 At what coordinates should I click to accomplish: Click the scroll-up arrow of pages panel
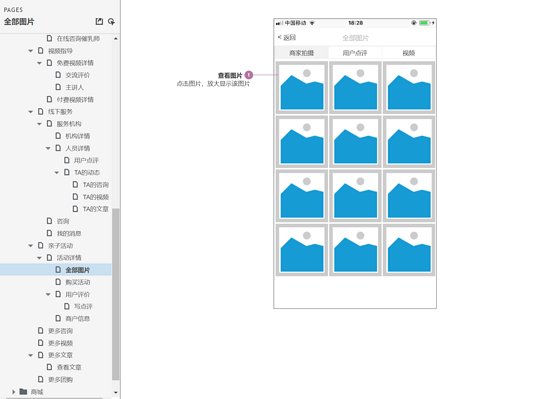116,38
